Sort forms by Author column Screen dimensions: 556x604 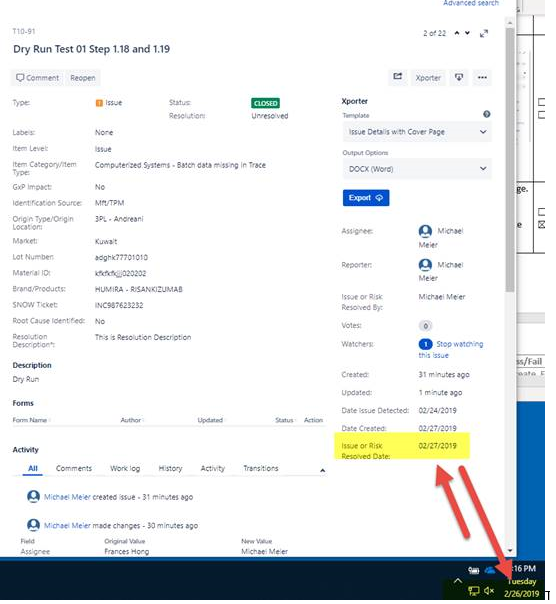tap(131, 420)
